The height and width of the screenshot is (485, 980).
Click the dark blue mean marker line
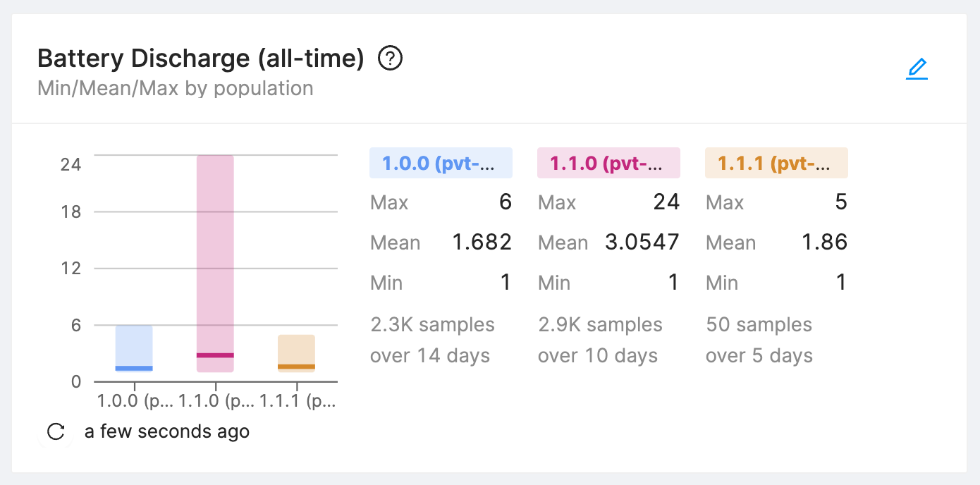[134, 368]
